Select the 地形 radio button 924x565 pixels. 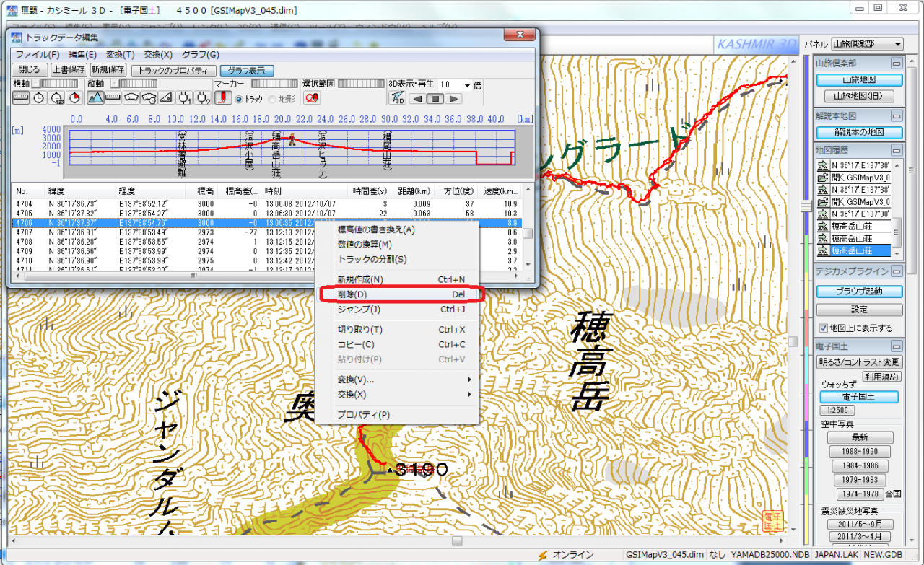[272, 99]
